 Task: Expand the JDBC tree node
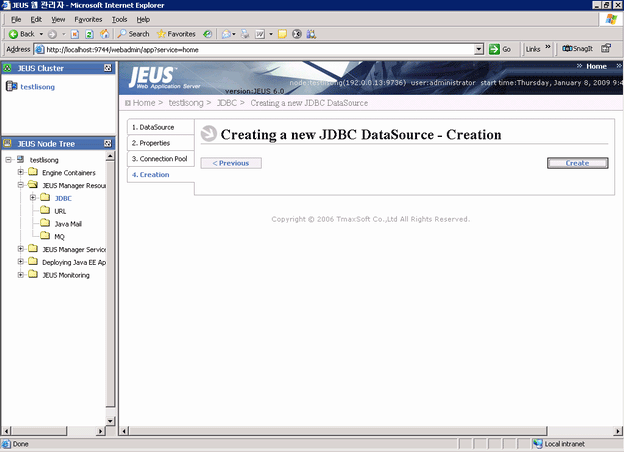tap(33, 198)
